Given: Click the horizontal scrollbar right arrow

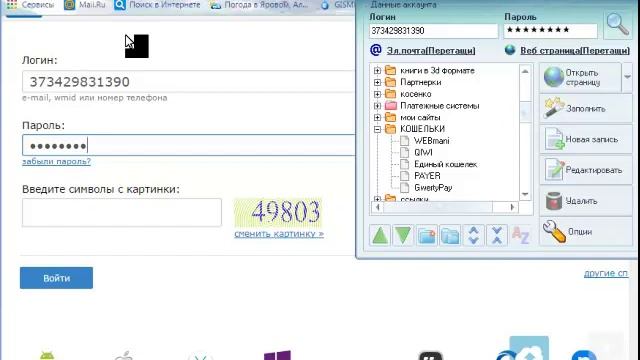Looking at the screenshot, I should pyautogui.click(x=512, y=207).
